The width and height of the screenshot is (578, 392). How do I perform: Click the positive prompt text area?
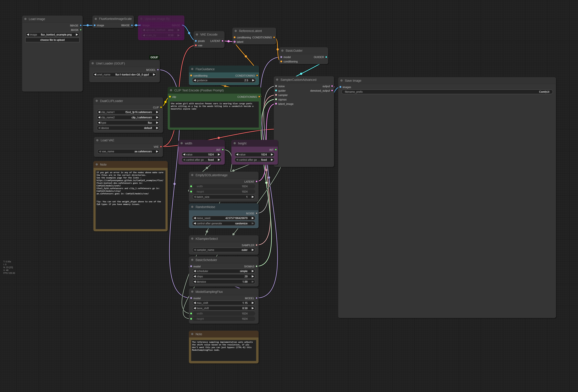(x=214, y=114)
